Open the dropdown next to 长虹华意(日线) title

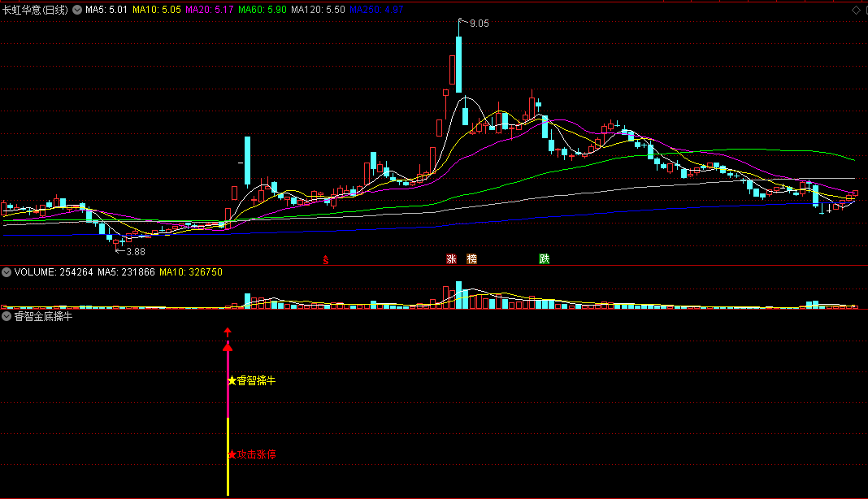pos(77,10)
